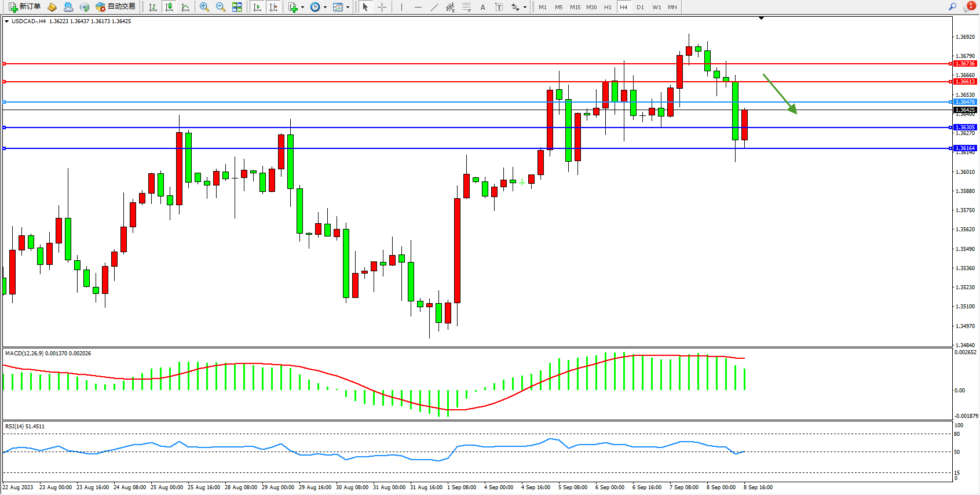980x495 pixels.
Task: Expand the chart templates dropdown
Action: [x=348, y=8]
